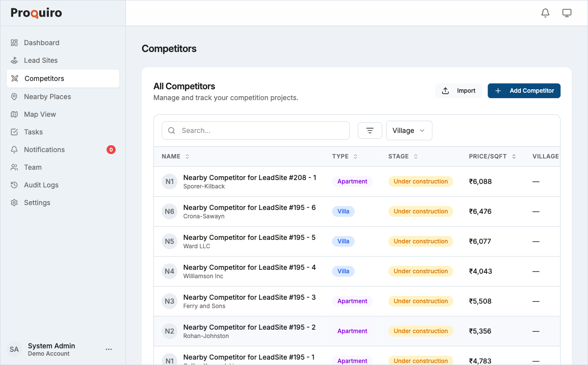This screenshot has width=588, height=365.
Task: Click the search magnifier icon
Action: [171, 130]
